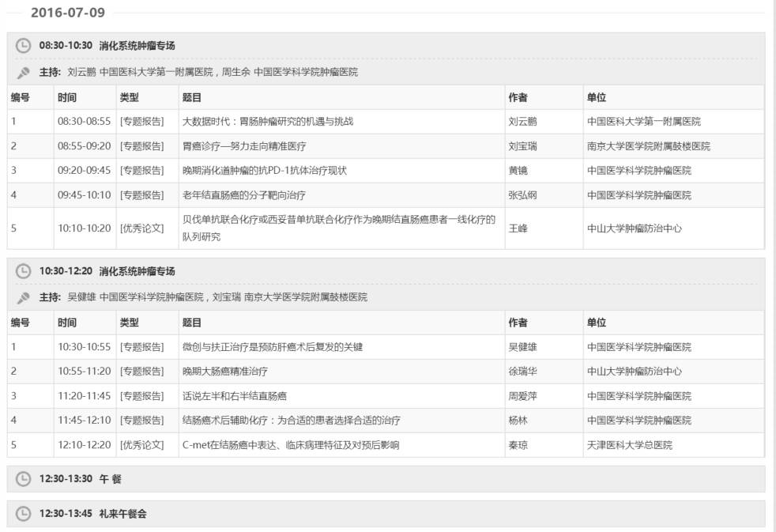This screenshot has width=776, height=532.
Task: Select author 刘宝瑞 in first table
Action: (522, 146)
